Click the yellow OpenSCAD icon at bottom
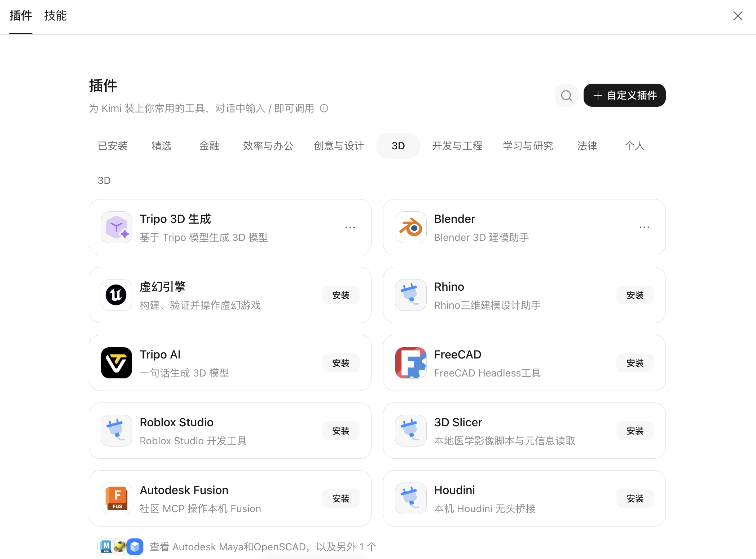Image resolution: width=756 pixels, height=559 pixels. pos(120,547)
